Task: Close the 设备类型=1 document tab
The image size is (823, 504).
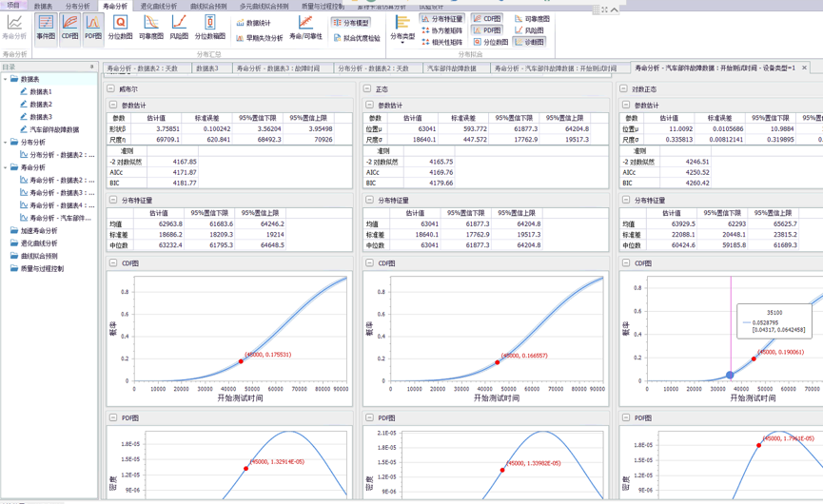Action: [804, 68]
